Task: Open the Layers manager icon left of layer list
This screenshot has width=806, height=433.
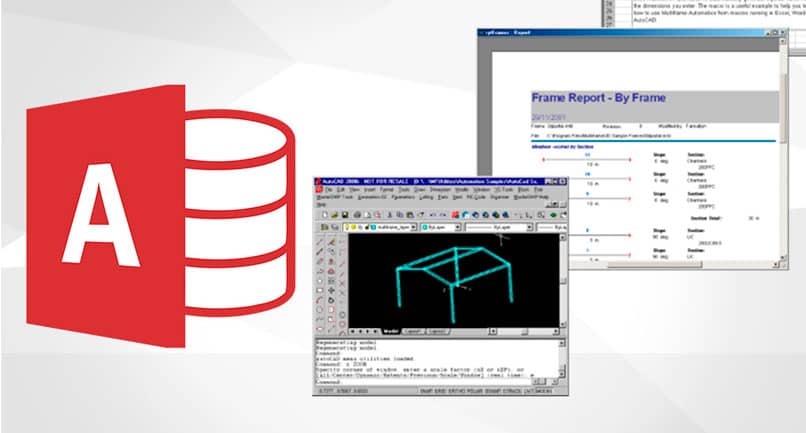Action: click(x=325, y=227)
